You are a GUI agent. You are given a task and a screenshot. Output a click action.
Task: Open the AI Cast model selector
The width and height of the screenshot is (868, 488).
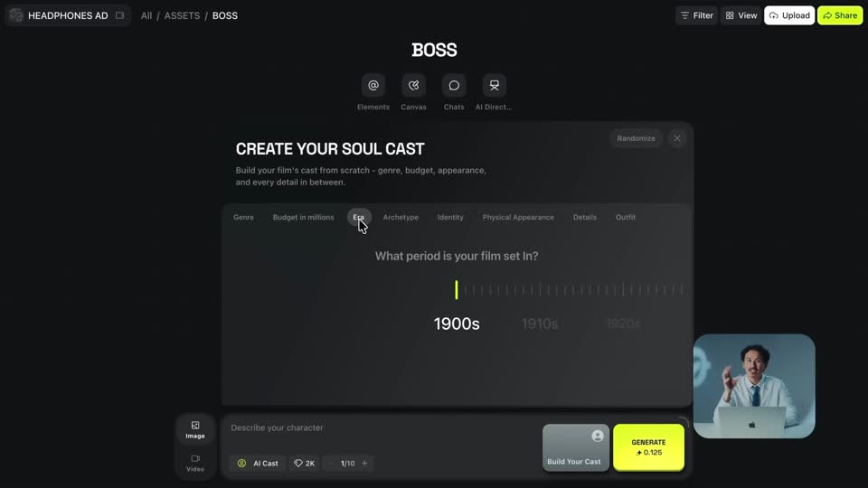pos(258,463)
